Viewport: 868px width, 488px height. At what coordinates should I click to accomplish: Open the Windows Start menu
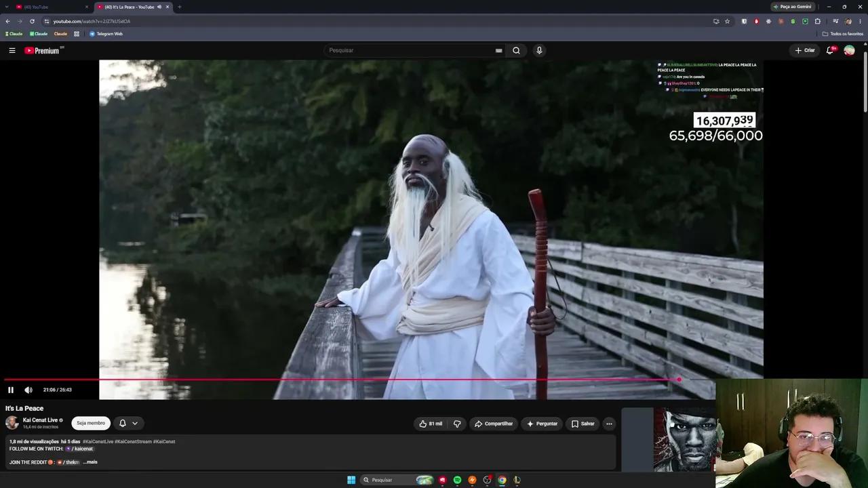pyautogui.click(x=351, y=480)
